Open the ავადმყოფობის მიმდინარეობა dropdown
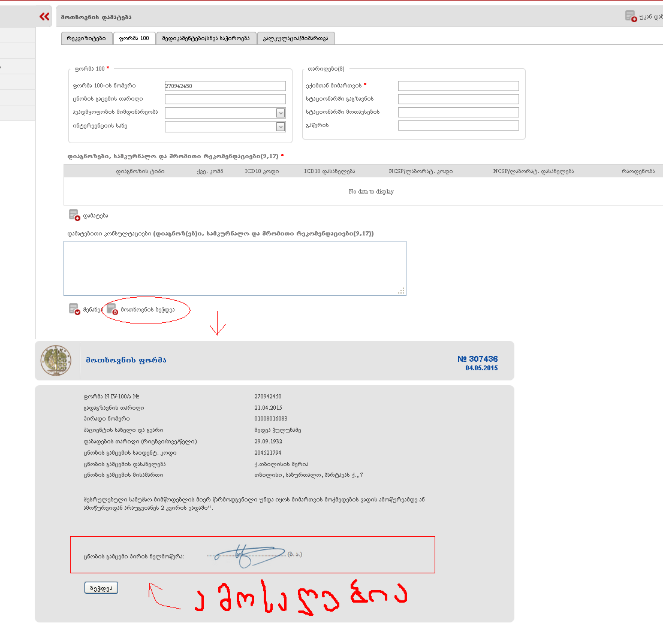Screen dimensions: 672x644 (280, 113)
